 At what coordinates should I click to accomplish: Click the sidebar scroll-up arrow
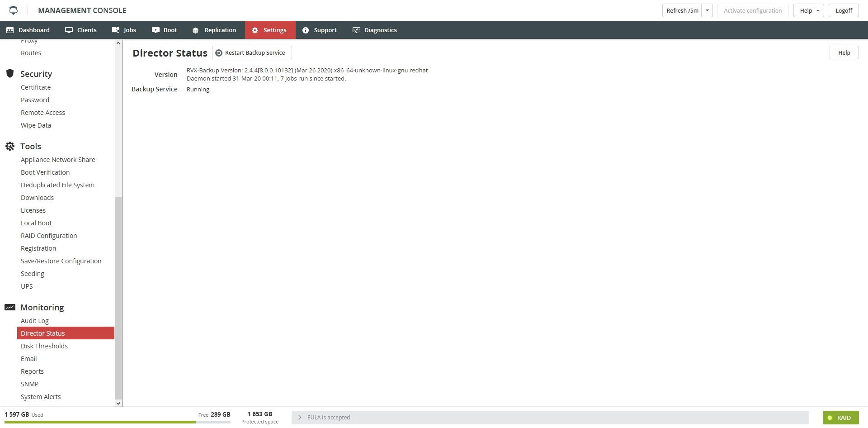(118, 43)
